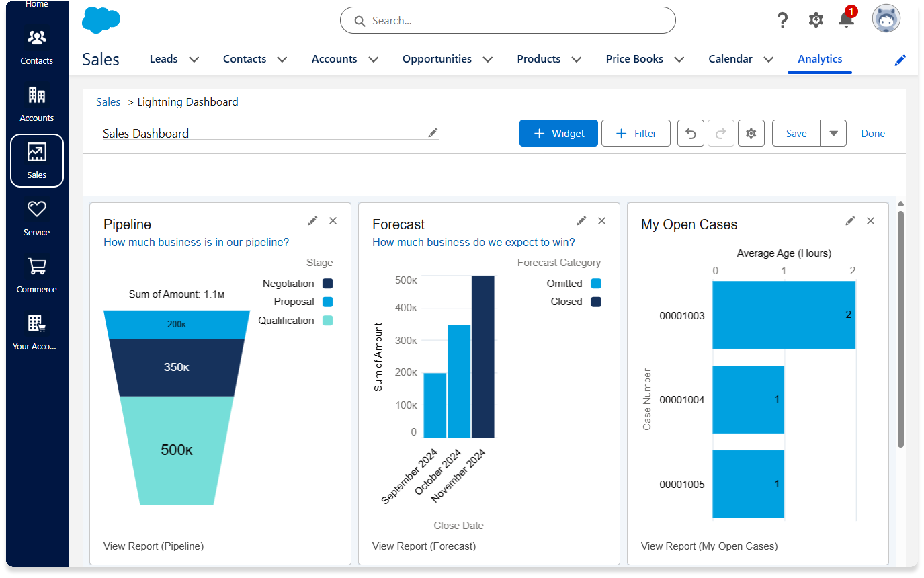Click the edit navigation pencil icon
Viewport: 924px width, 578px height.
[x=900, y=60]
